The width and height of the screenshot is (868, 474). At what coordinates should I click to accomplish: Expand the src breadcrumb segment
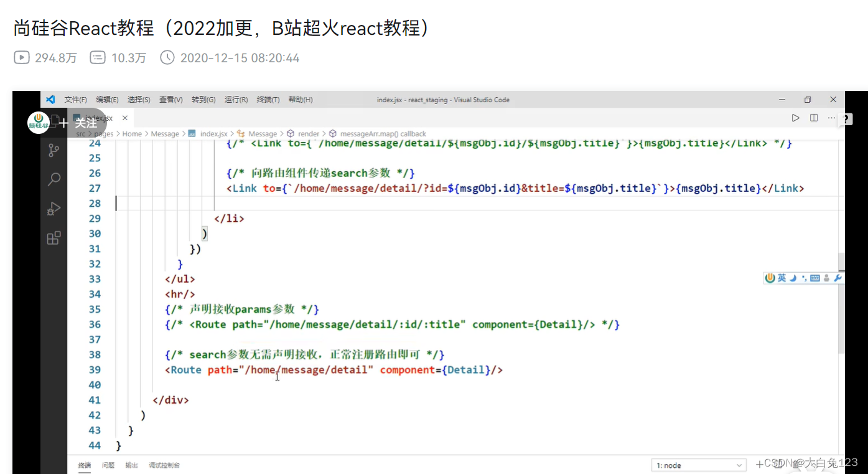[81, 133]
